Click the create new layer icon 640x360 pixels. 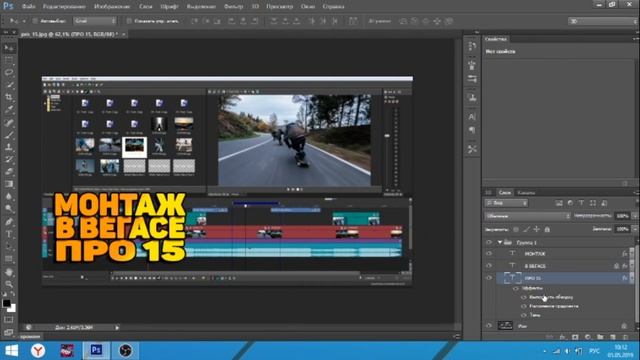click(613, 337)
